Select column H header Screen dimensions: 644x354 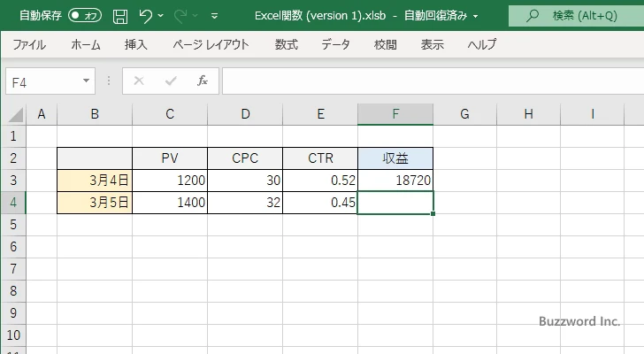click(x=529, y=114)
